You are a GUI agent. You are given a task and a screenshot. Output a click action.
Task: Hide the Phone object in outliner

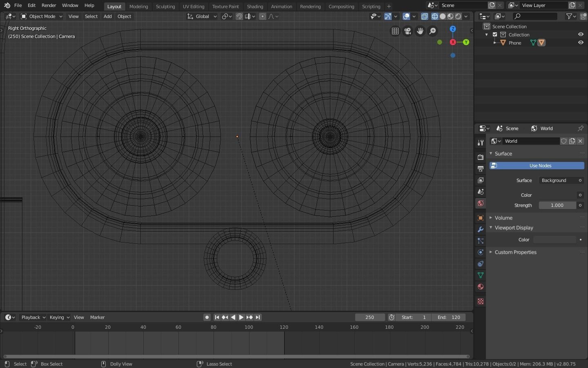click(x=581, y=43)
